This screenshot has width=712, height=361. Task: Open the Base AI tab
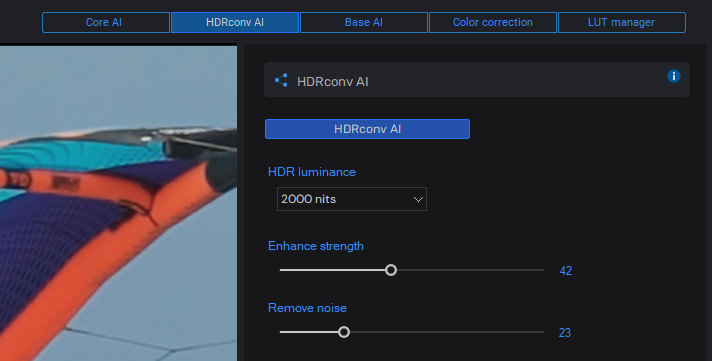coord(364,22)
